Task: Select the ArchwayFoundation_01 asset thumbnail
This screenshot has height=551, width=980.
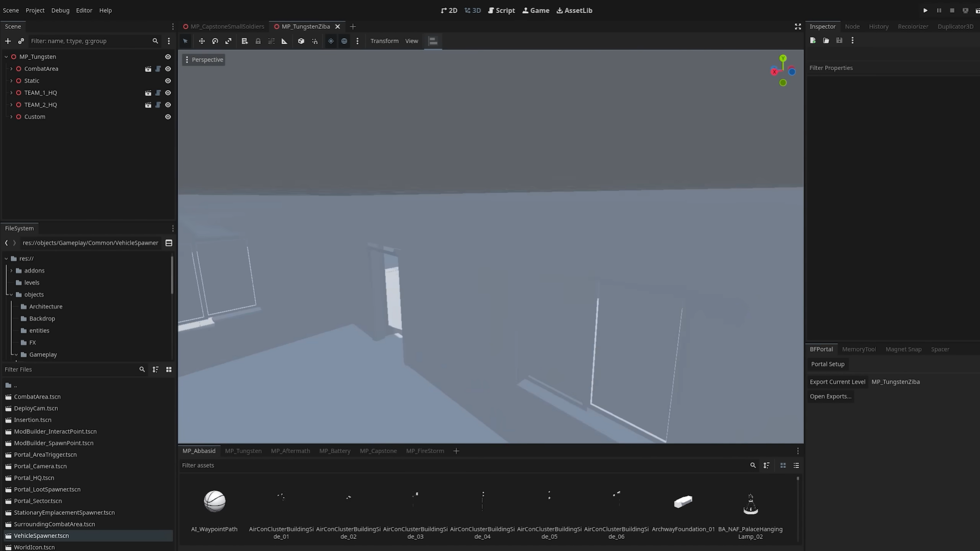Action: point(683,502)
